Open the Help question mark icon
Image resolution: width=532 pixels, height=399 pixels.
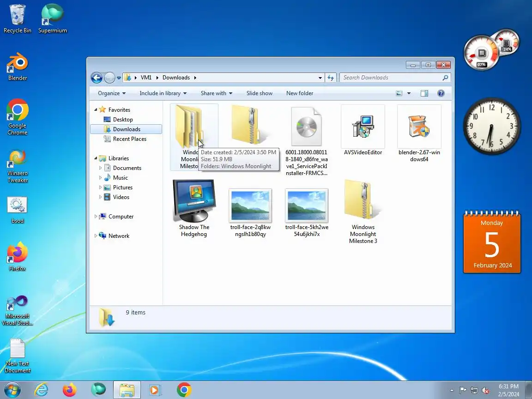coord(441,93)
